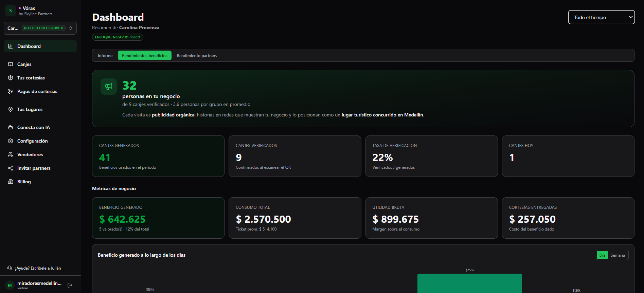Click the green M user avatar
Viewport: 644px width, 293px height.
10,285
